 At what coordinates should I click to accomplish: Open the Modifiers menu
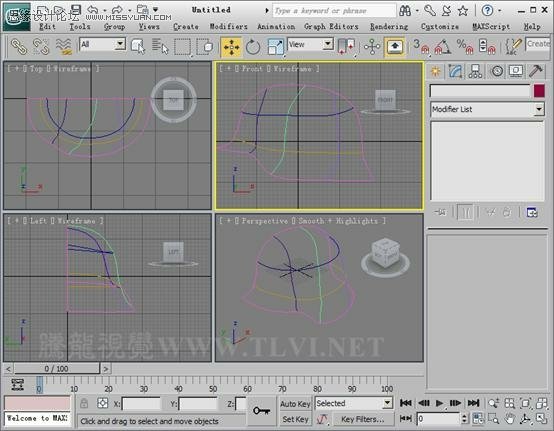point(229,26)
